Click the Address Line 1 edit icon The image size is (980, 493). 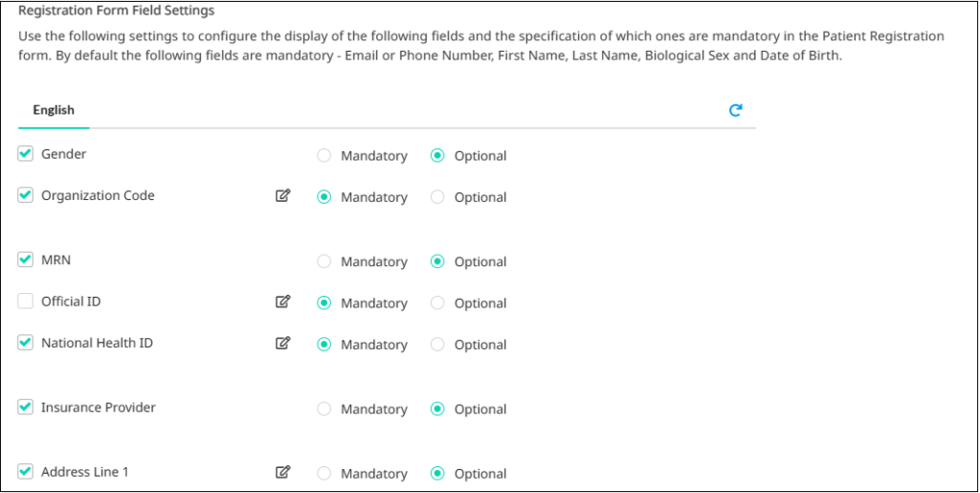283,472
